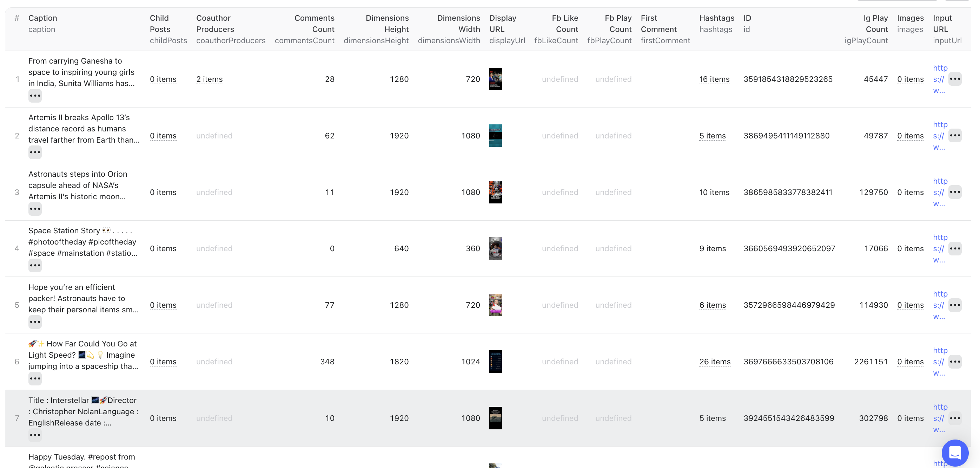Open the 2 items coauthor producers link
This screenshot has width=980, height=468.
point(209,79)
